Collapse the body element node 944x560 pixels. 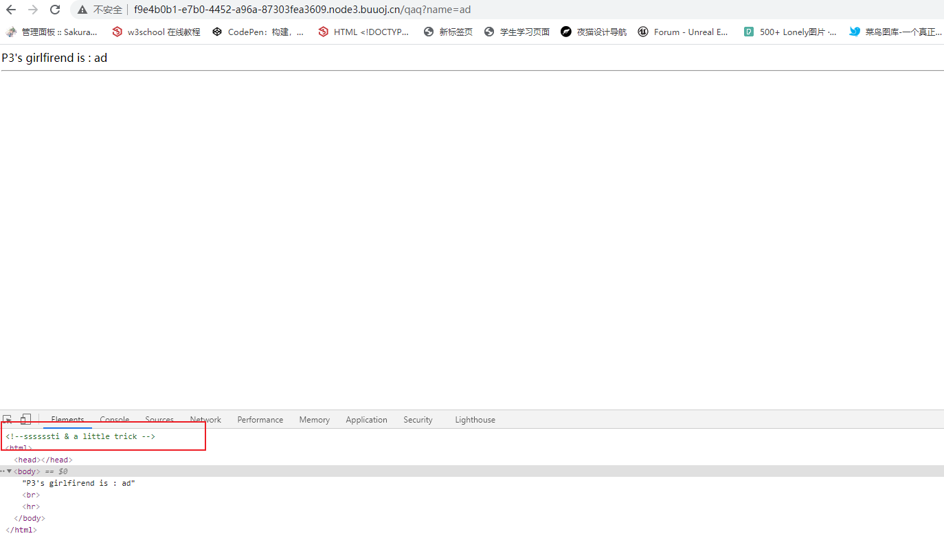click(10, 471)
